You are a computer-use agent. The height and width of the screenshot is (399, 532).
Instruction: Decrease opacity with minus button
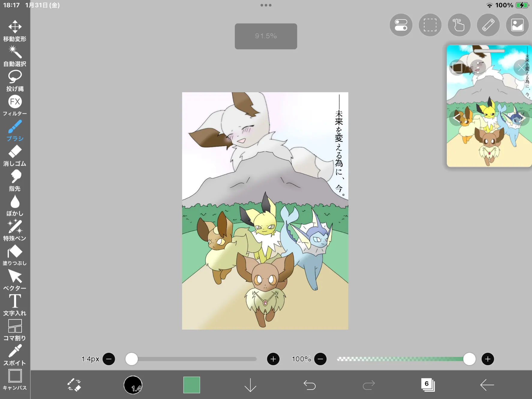pyautogui.click(x=320, y=359)
